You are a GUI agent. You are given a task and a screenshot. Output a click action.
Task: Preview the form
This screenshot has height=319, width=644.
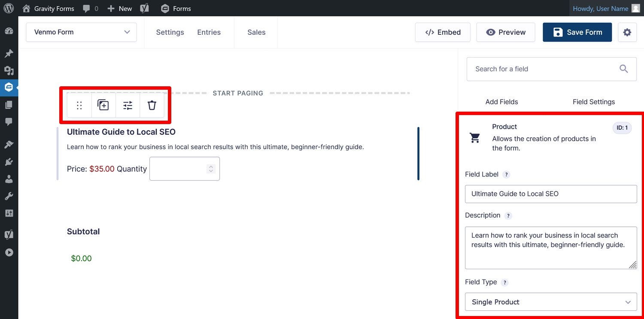coord(506,32)
